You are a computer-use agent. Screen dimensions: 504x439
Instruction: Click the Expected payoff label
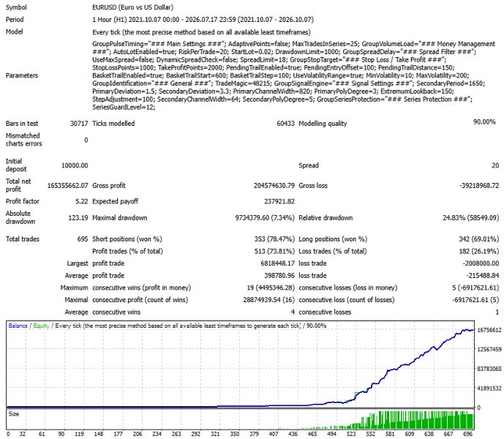coord(115,201)
